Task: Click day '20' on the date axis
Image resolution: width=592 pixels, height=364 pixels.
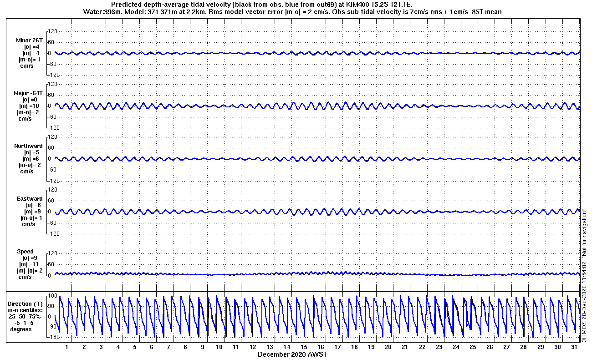Action: click(388, 347)
